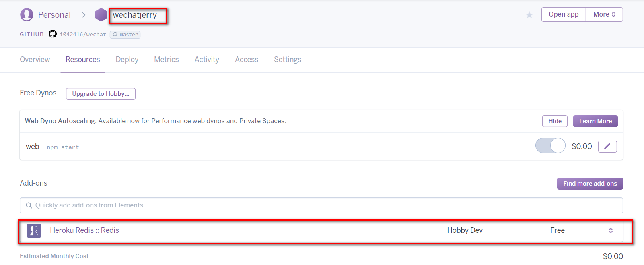Focus the Quickly add add-ons search field
The image size is (644, 265).
coord(321,205)
